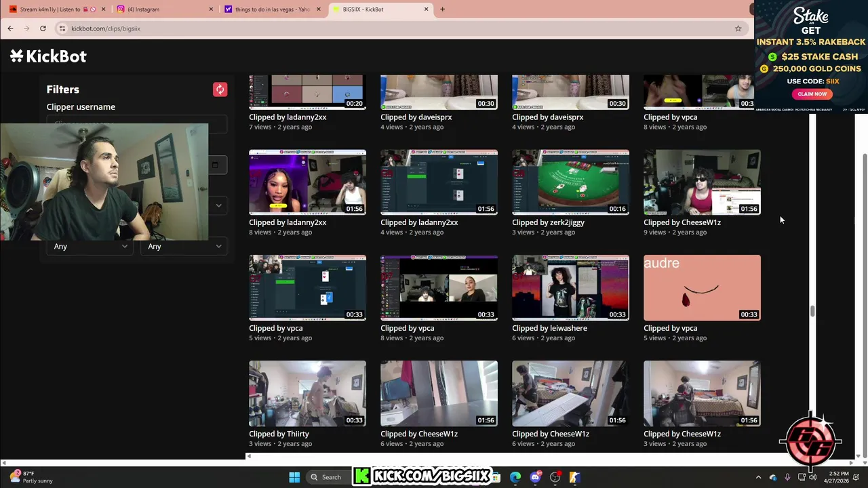868x488 pixels.
Task: Expand the first Any dropdown in Filters
Action: pyautogui.click(x=90, y=246)
